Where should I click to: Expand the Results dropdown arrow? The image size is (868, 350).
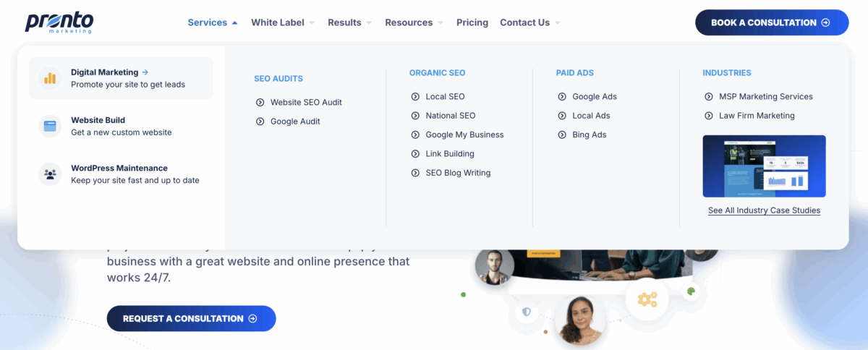click(x=369, y=23)
